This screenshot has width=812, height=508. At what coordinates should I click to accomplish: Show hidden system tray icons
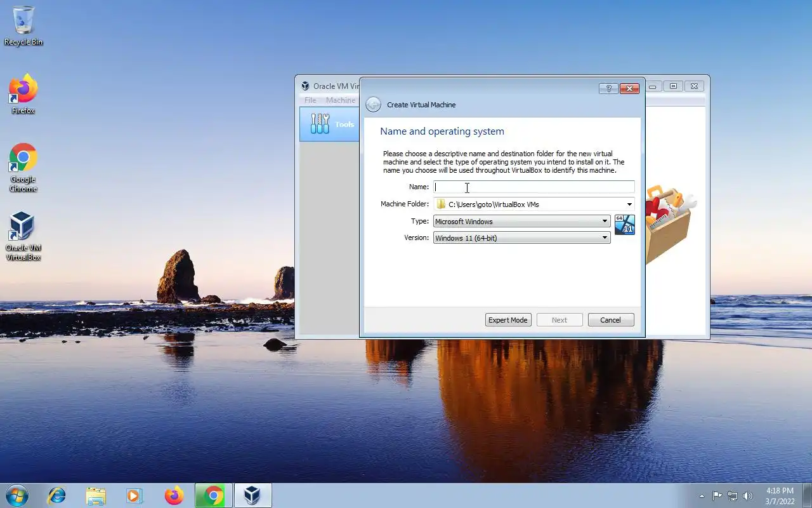(x=702, y=496)
